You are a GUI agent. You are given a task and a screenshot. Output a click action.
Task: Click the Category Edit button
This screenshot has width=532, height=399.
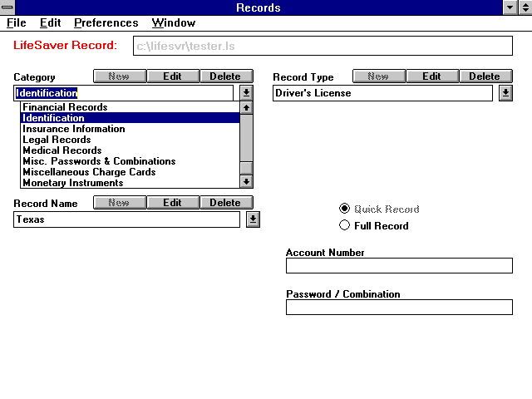click(x=172, y=76)
